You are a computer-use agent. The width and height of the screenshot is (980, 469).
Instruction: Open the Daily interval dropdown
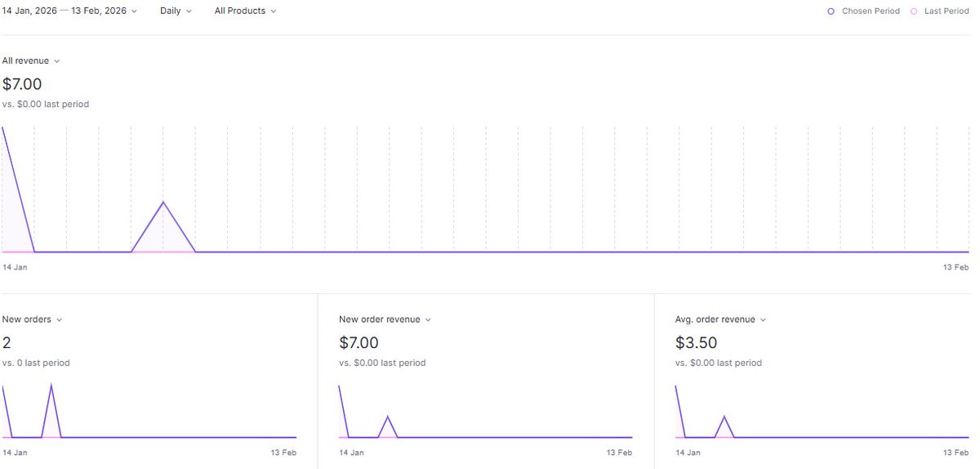(176, 11)
